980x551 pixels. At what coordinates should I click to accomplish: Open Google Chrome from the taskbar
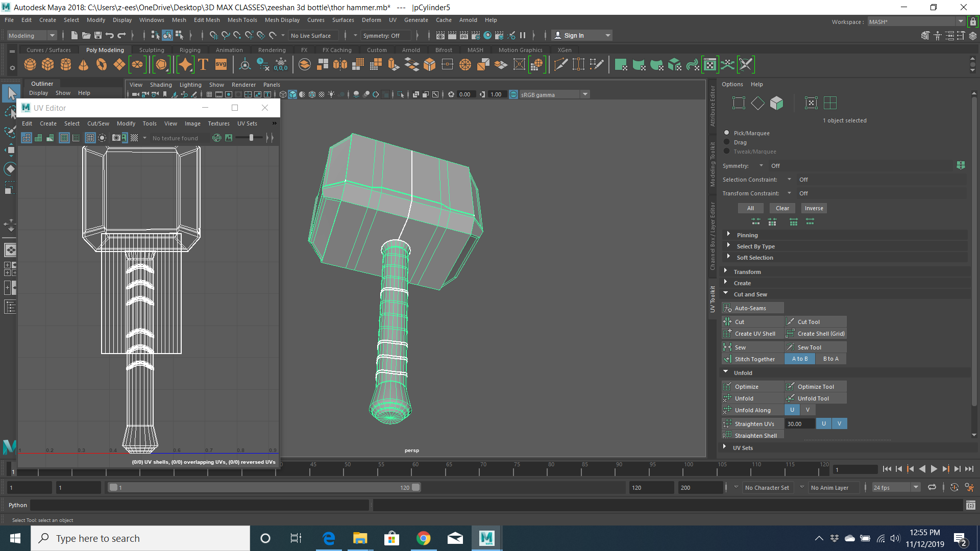click(424, 538)
